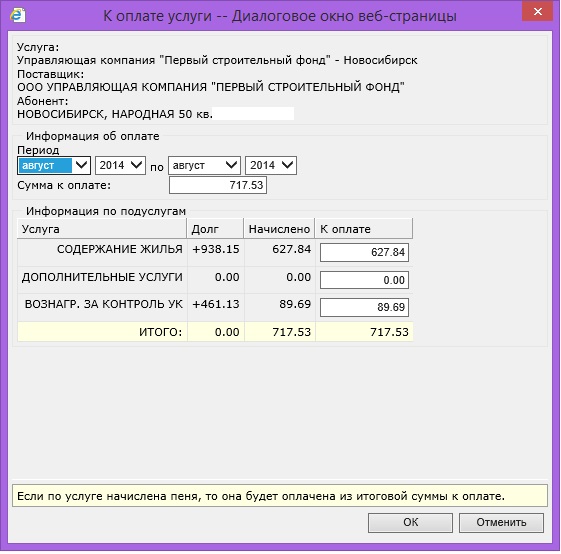Click the Internet Explorer icon in title bar

click(18, 15)
